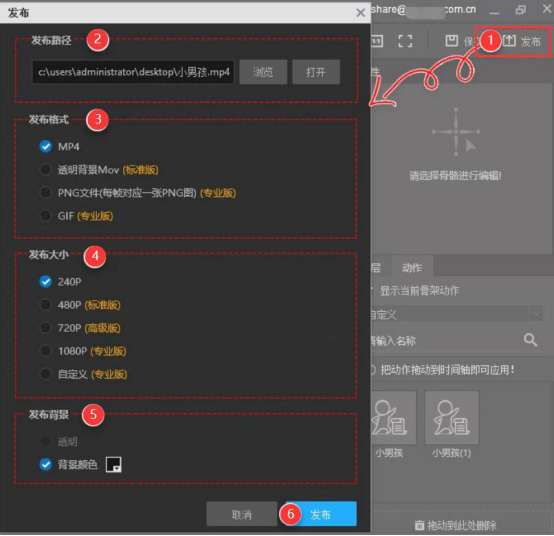Expand the 自定义 category dropdown
This screenshot has width=554, height=536.
[536, 313]
